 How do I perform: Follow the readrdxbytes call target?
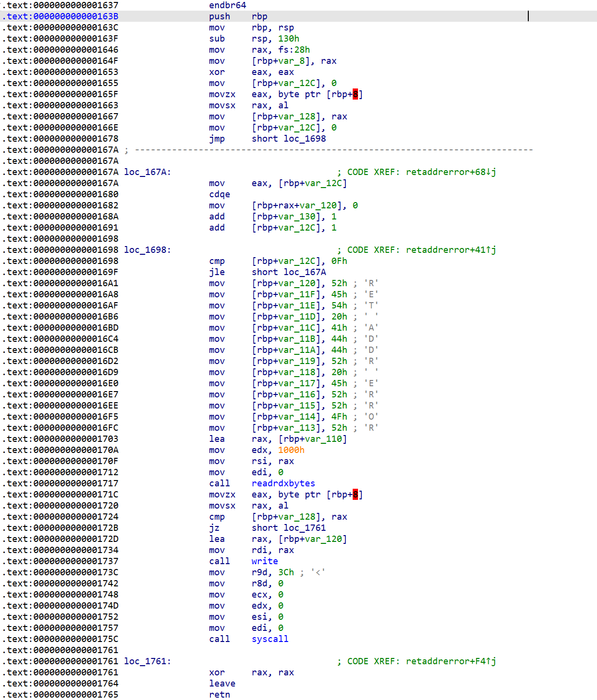[x=283, y=483]
